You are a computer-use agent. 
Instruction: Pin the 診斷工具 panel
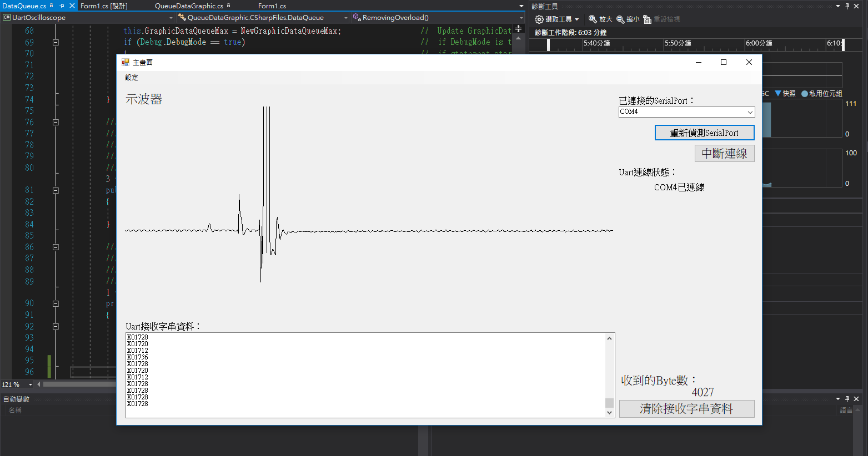pos(847,6)
